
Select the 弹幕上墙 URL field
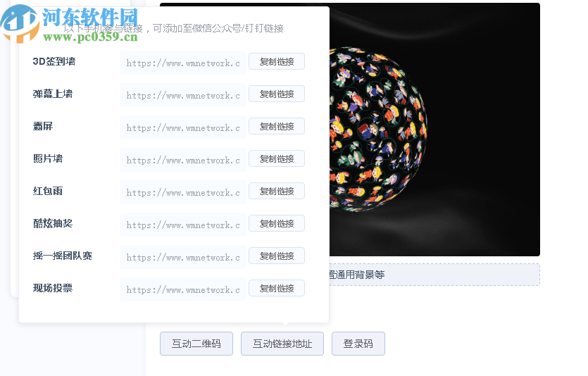(183, 95)
